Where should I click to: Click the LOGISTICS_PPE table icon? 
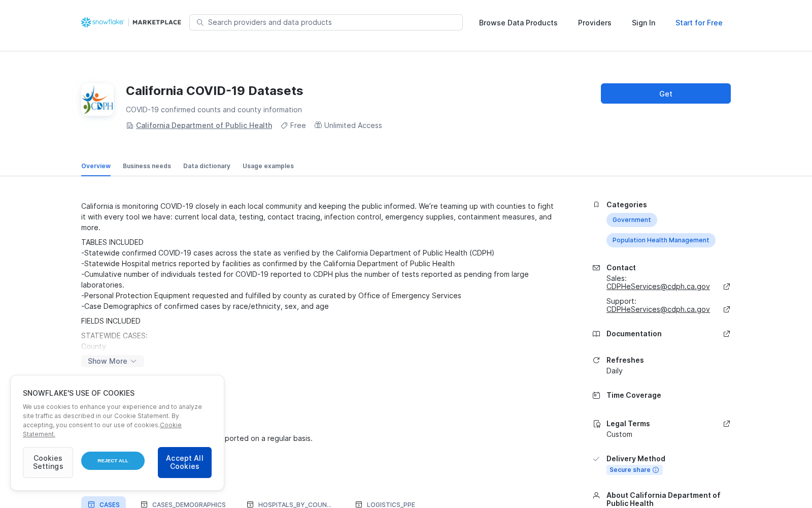[359, 504]
